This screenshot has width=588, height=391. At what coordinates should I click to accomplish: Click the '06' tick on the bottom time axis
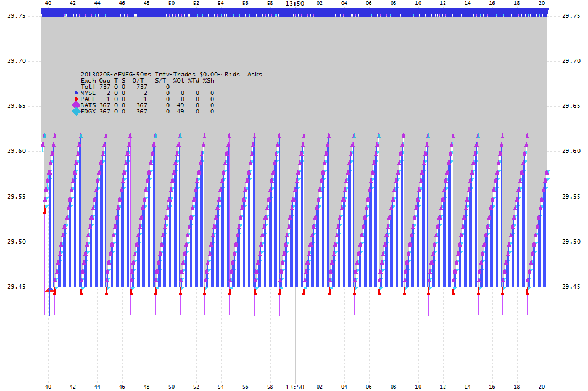(x=368, y=387)
